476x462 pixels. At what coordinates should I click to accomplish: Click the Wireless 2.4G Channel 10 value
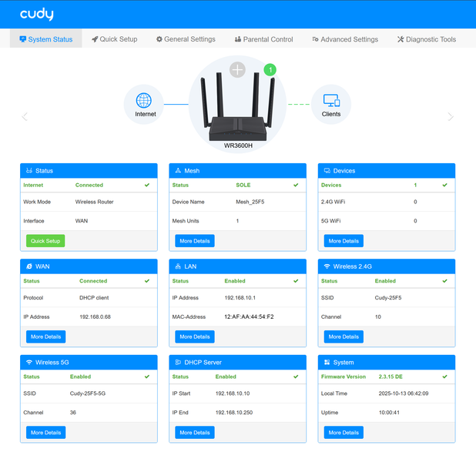point(378,316)
